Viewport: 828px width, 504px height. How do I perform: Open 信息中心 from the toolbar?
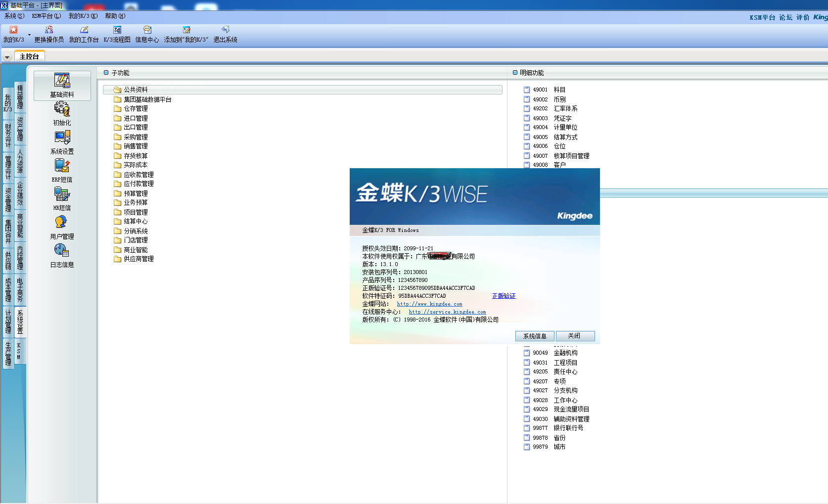[x=147, y=33]
